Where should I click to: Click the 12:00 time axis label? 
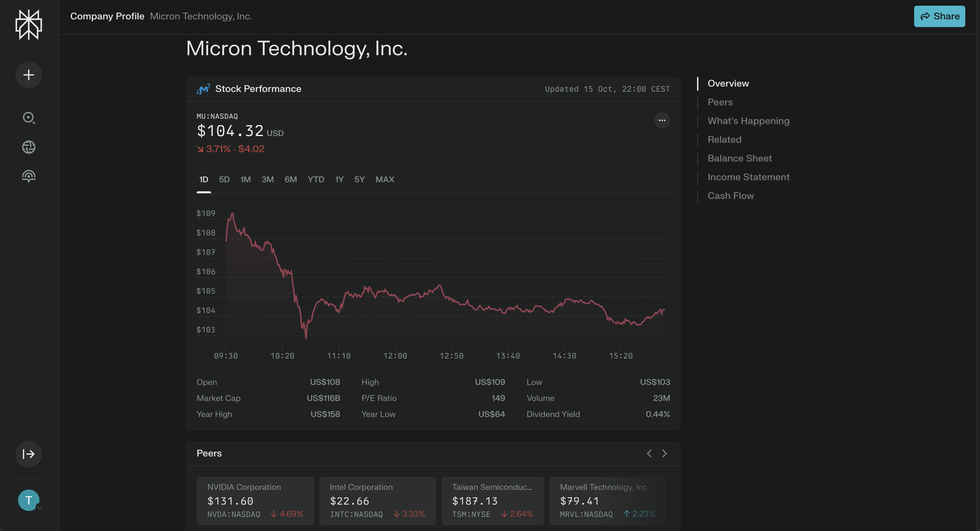[x=395, y=356]
